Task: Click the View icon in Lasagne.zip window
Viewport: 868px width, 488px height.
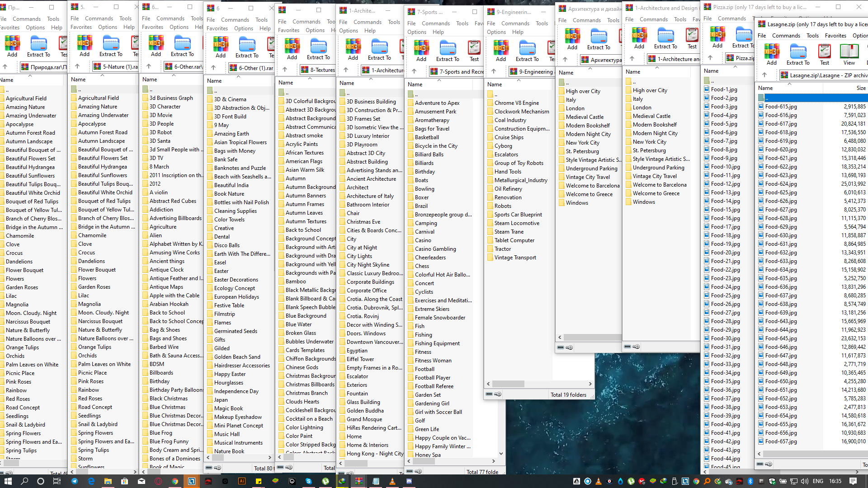Action: point(849,54)
